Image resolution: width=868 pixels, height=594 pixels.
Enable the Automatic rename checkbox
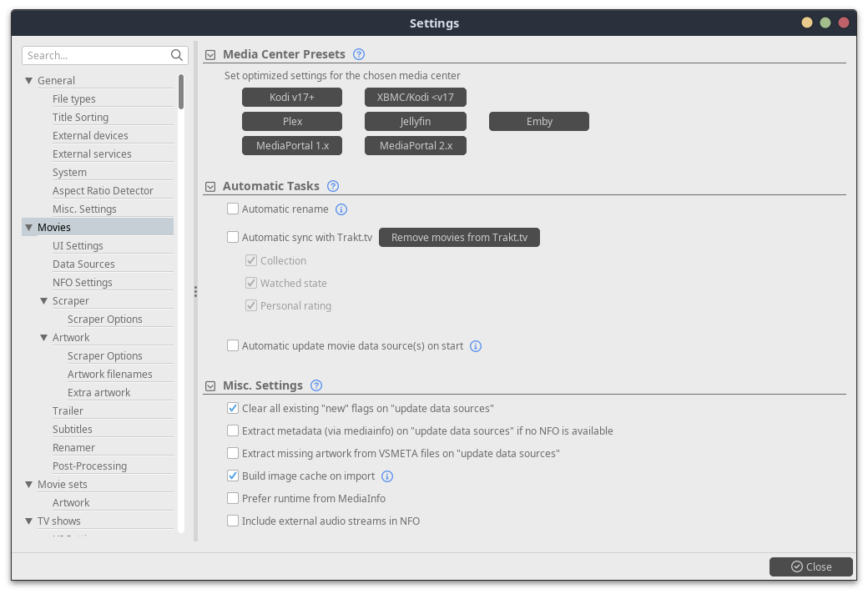click(234, 209)
